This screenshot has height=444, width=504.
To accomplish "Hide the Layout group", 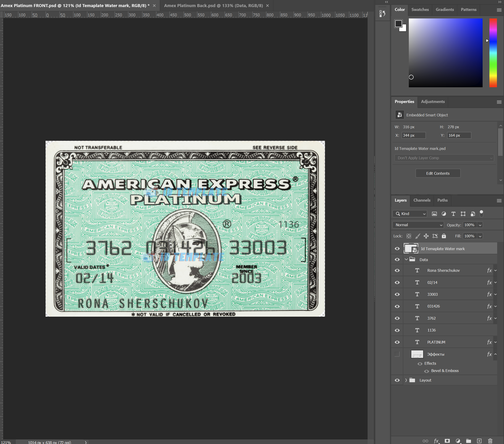I will [x=397, y=380].
